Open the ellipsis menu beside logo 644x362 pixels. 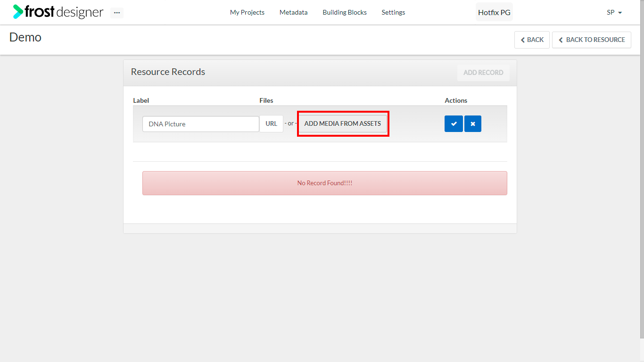tap(117, 13)
